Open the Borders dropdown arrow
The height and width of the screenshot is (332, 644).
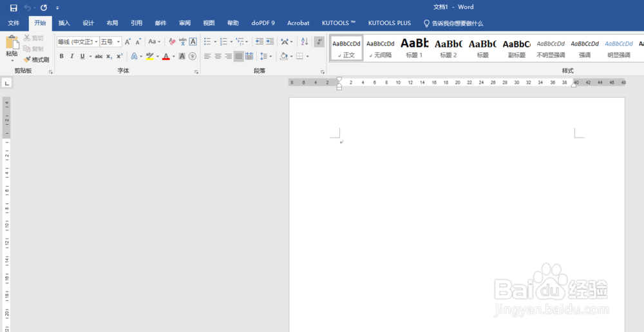(x=308, y=56)
